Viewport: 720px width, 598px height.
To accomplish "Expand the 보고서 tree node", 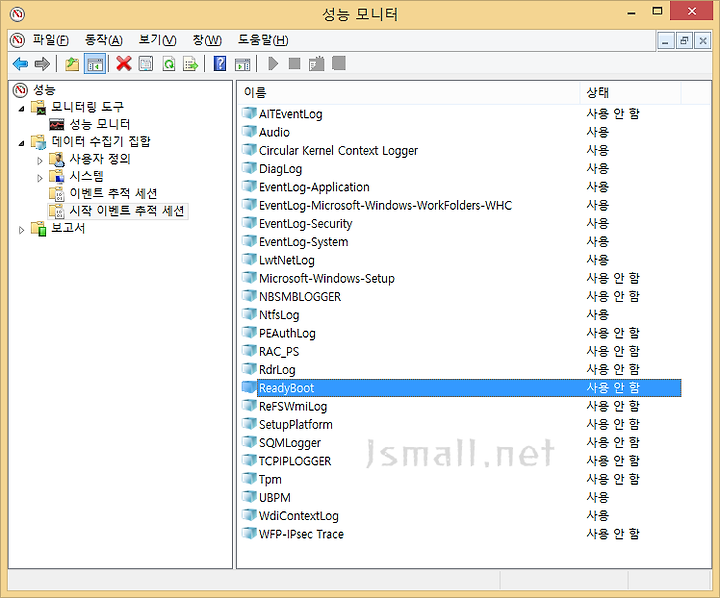I will (21, 230).
